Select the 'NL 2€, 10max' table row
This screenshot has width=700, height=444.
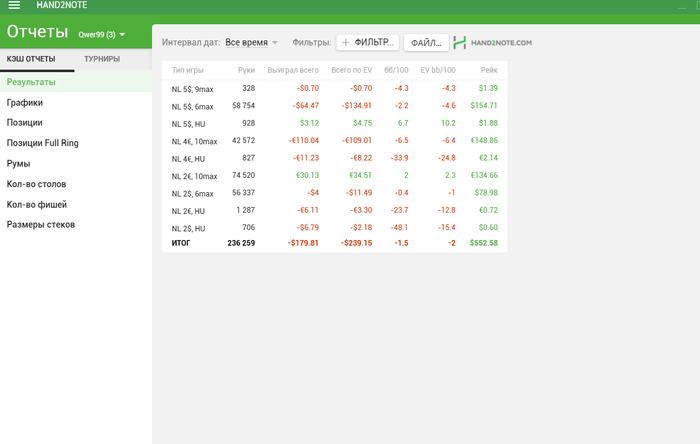point(334,176)
